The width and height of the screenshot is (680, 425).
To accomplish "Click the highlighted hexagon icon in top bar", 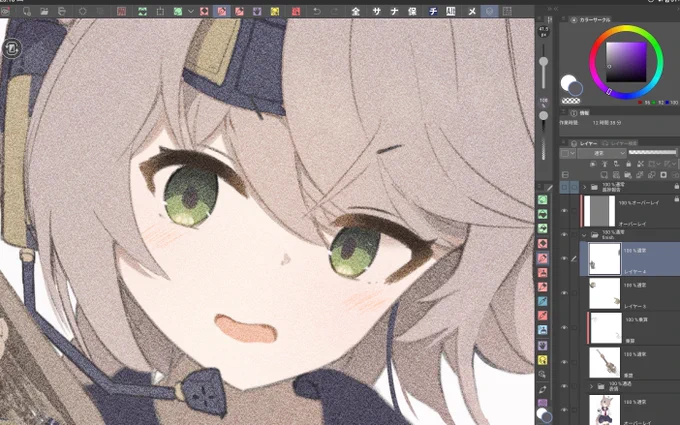I will click(490, 11).
